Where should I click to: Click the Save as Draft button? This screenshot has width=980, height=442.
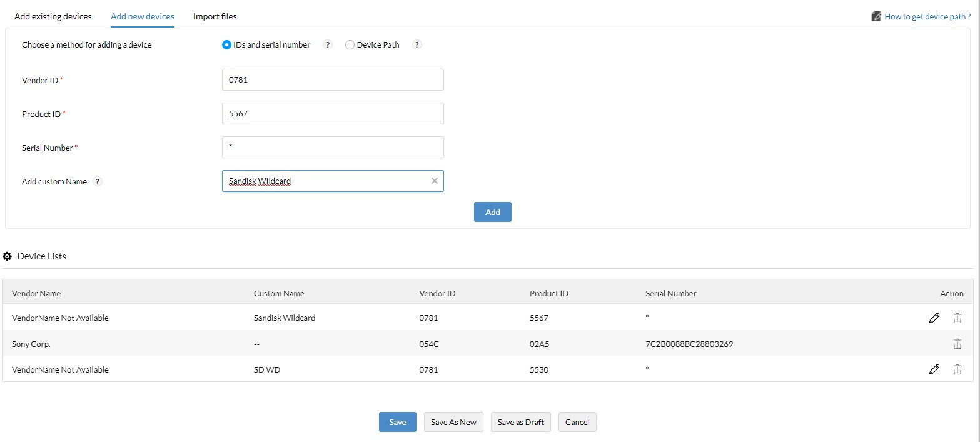coord(521,422)
